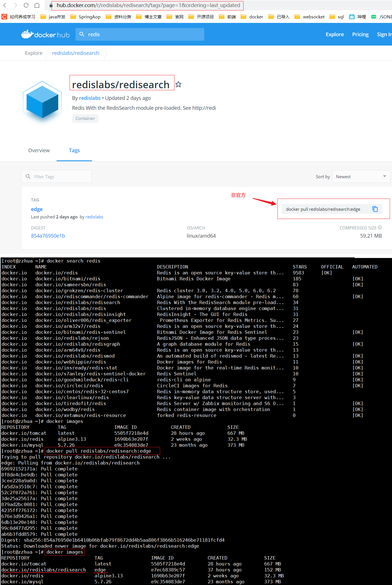Open the Sort by Newest dropdown
392x585 pixels.
[x=361, y=177]
